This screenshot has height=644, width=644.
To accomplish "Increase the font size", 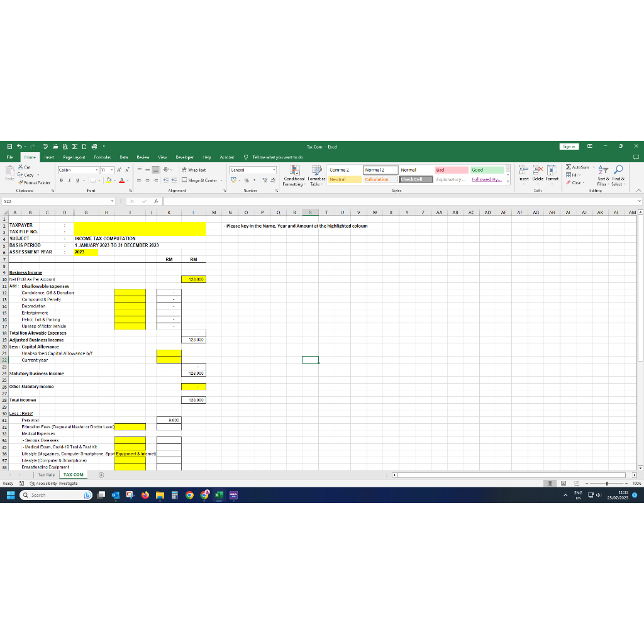I will 119,170.
